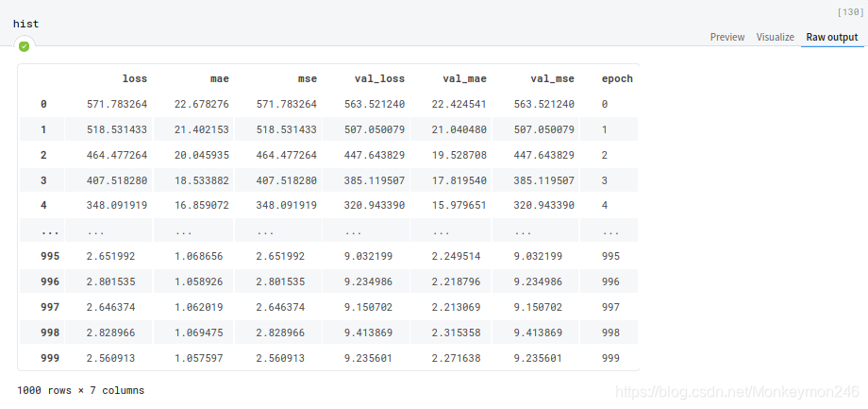The height and width of the screenshot is (409, 868).
Task: Select val_mae value 2.315358
Action: 456,332
